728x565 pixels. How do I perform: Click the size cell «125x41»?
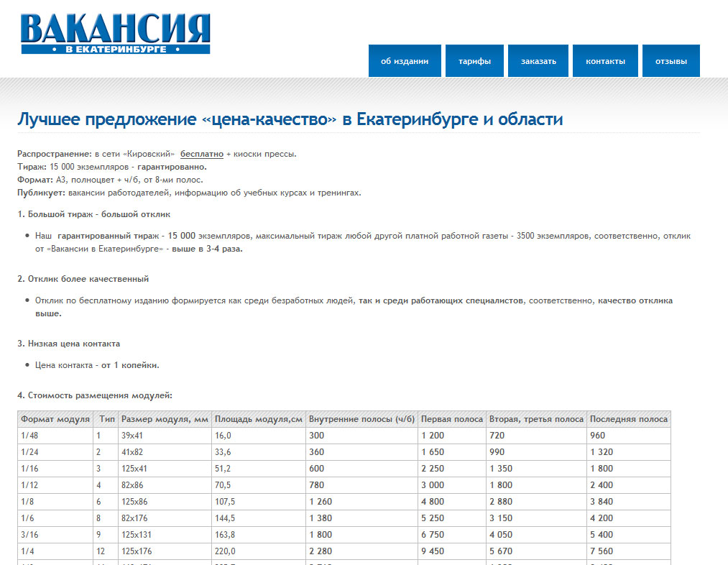click(165, 469)
